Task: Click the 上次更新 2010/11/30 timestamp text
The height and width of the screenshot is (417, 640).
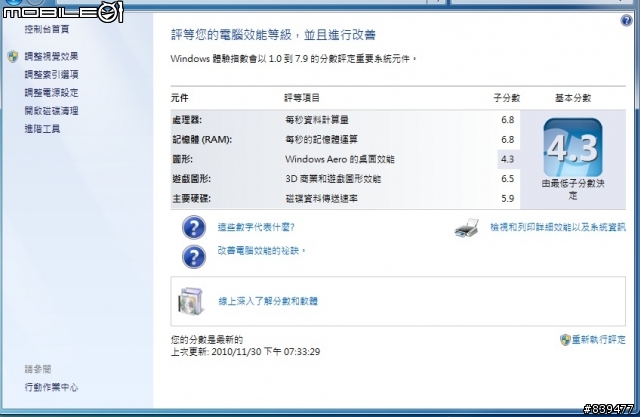Action: click(245, 352)
